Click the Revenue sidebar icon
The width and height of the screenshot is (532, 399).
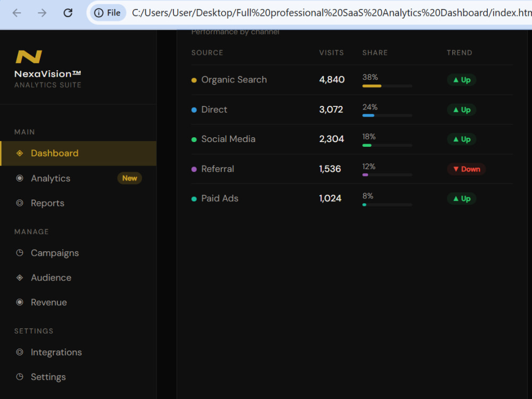click(20, 302)
